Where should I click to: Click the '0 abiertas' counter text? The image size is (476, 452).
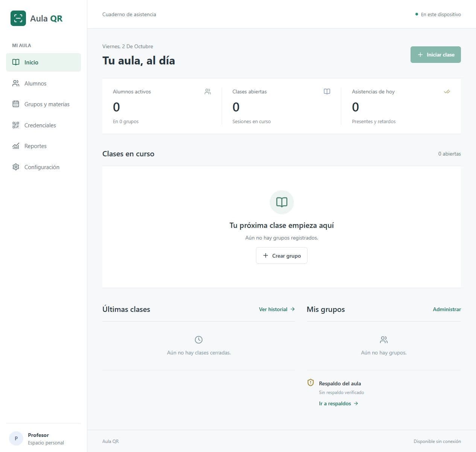pyautogui.click(x=449, y=154)
